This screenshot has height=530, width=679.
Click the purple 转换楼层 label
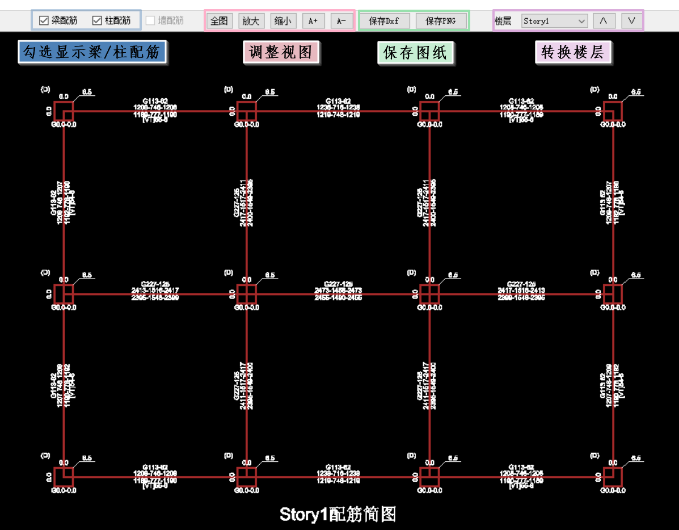click(573, 52)
